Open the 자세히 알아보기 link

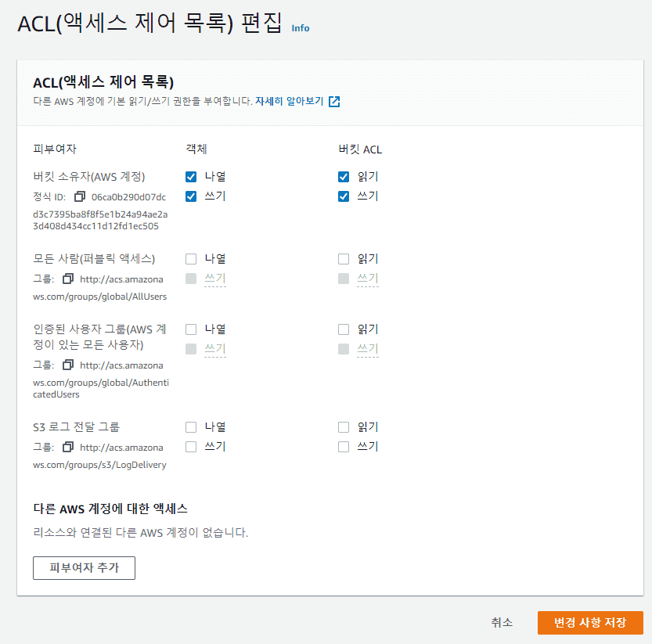[x=289, y=101]
